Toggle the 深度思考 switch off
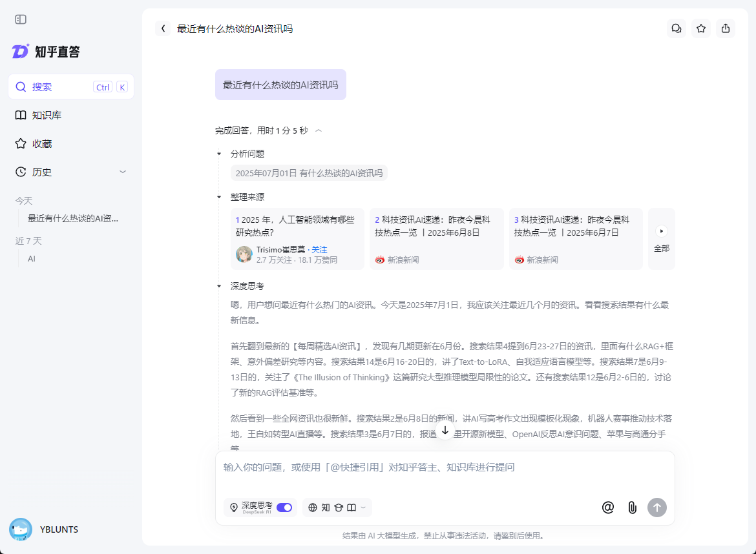This screenshot has height=554, width=756. [x=284, y=508]
